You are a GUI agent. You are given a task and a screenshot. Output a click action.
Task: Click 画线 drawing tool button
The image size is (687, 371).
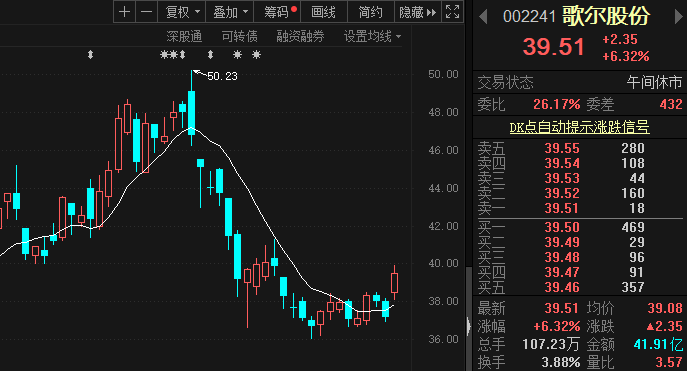click(323, 12)
